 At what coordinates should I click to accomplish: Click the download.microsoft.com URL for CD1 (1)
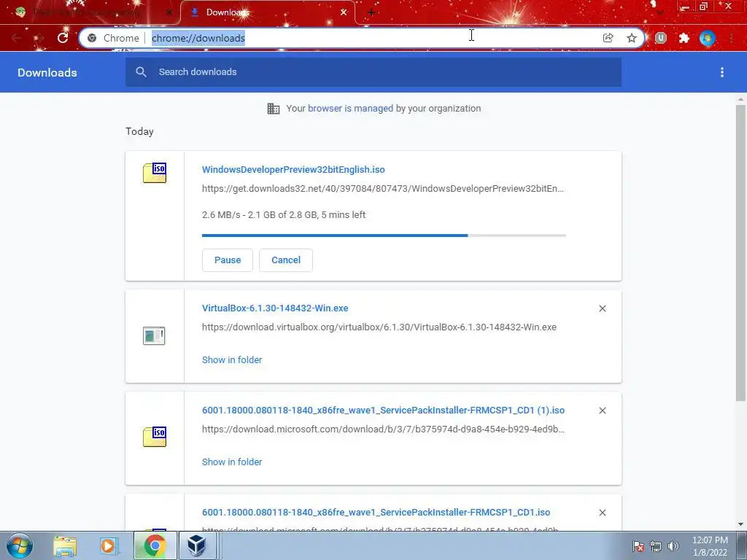click(383, 429)
